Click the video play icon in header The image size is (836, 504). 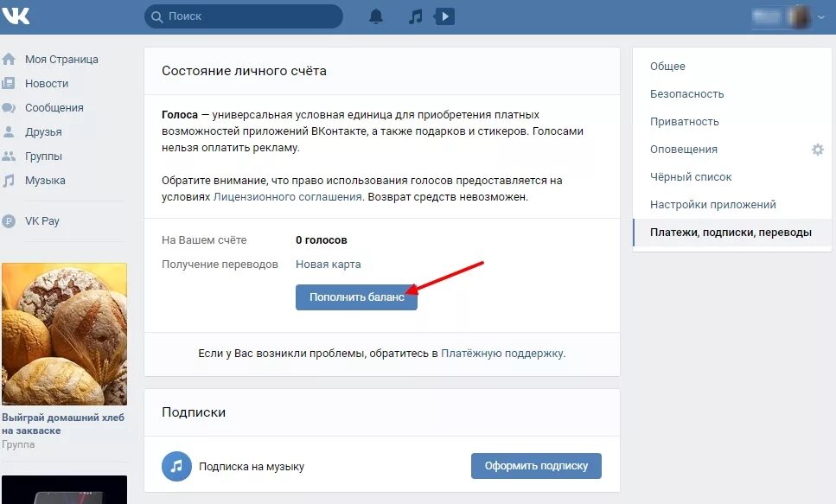444,16
